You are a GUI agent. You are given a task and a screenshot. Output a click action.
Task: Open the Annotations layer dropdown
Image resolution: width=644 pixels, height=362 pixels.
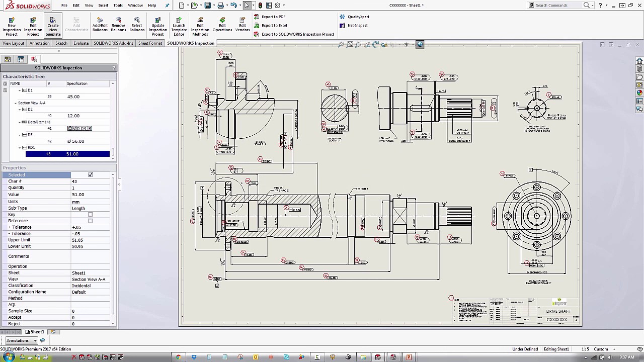tap(35, 340)
